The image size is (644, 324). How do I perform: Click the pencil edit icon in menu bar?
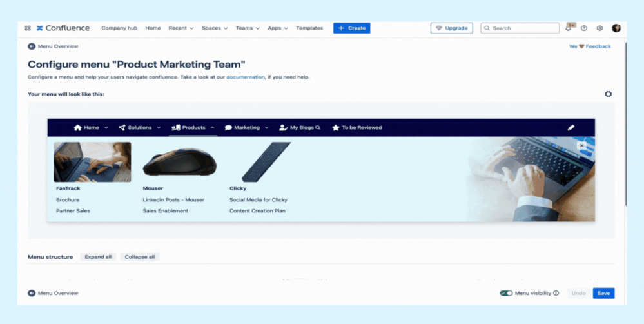coord(571,127)
